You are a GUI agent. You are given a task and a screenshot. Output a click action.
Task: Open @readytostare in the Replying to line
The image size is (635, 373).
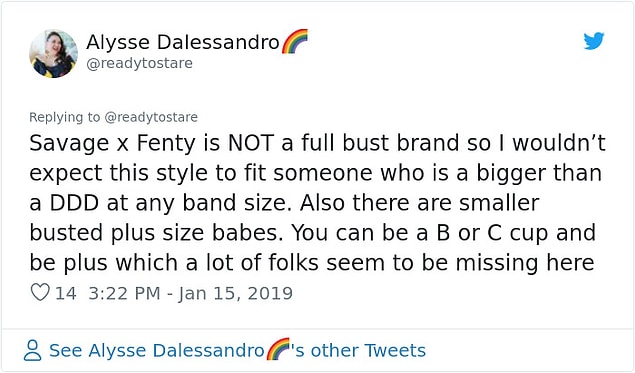151,117
